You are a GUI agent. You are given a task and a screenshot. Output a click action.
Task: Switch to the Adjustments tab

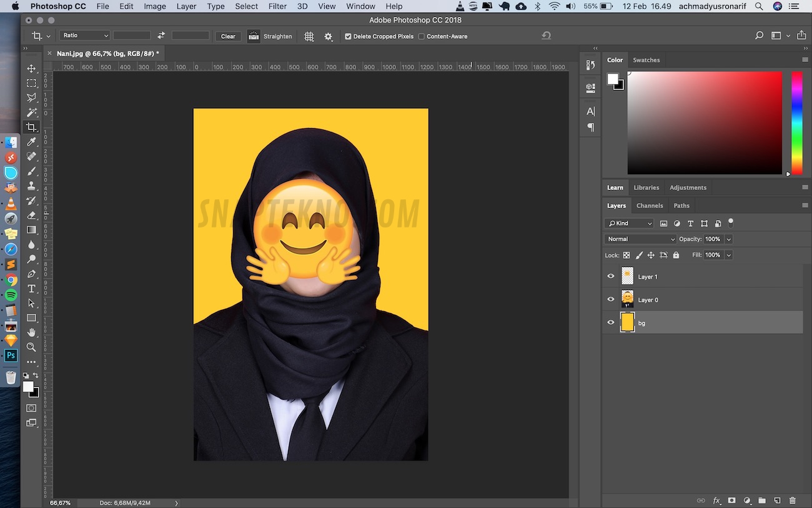[688, 187]
